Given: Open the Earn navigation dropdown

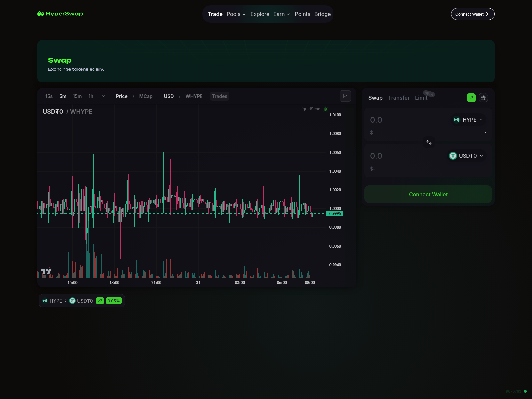Looking at the screenshot, I should [281, 14].
